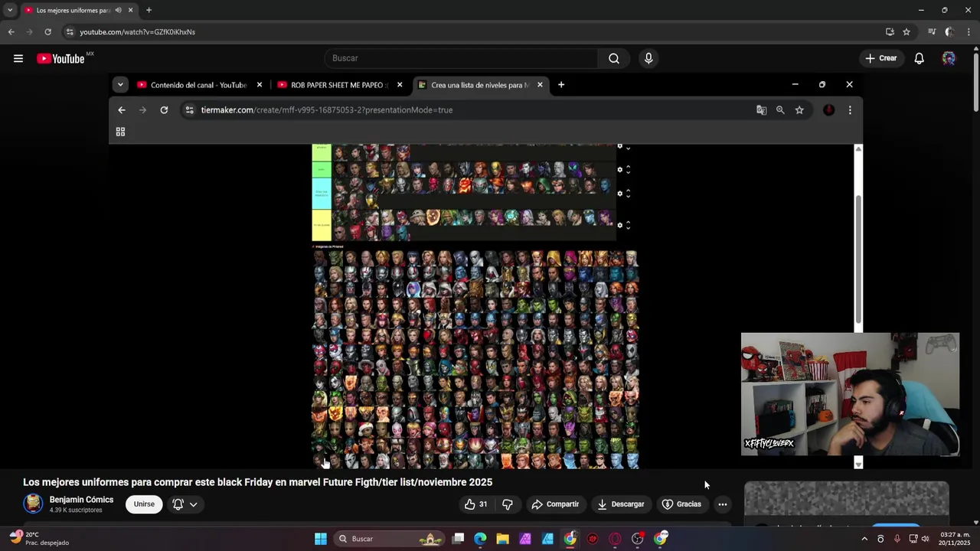Mute the tab via speaker icon
Image resolution: width=980 pixels, height=551 pixels.
click(x=118, y=10)
